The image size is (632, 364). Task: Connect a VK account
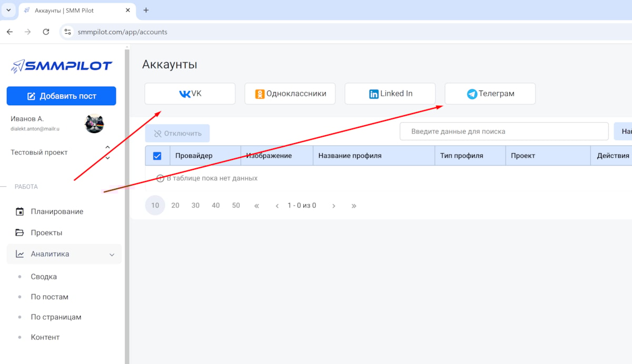(190, 94)
